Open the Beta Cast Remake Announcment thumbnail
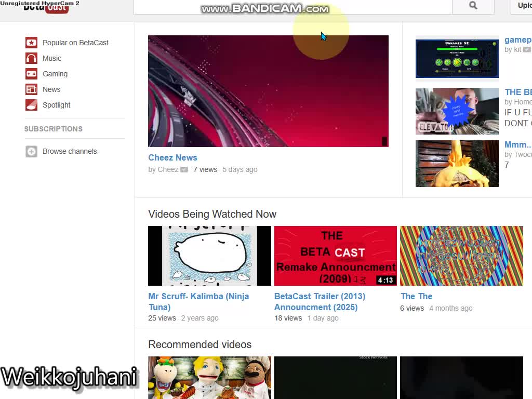The image size is (532, 399). 336,256
